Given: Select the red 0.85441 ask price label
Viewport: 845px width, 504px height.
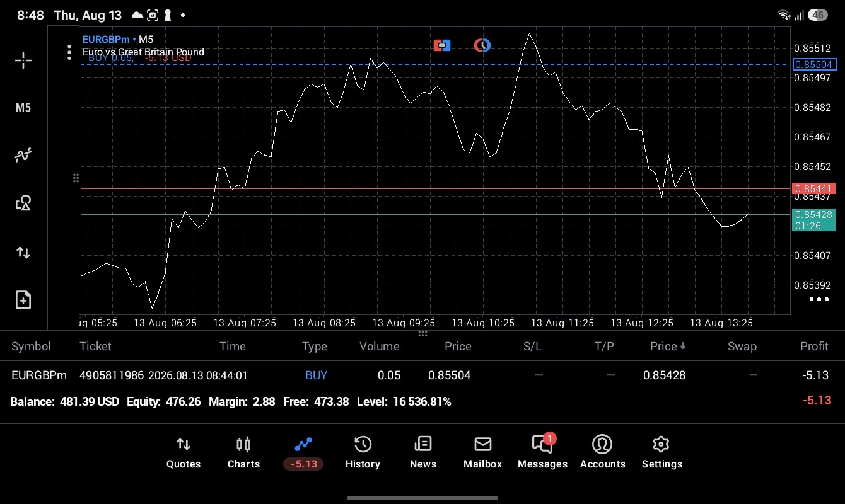Looking at the screenshot, I should [x=814, y=188].
